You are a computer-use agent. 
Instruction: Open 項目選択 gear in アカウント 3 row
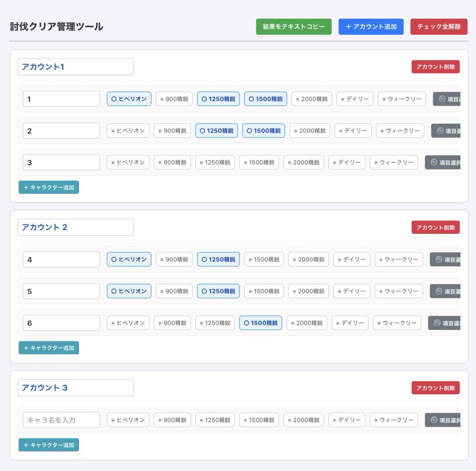point(443,420)
